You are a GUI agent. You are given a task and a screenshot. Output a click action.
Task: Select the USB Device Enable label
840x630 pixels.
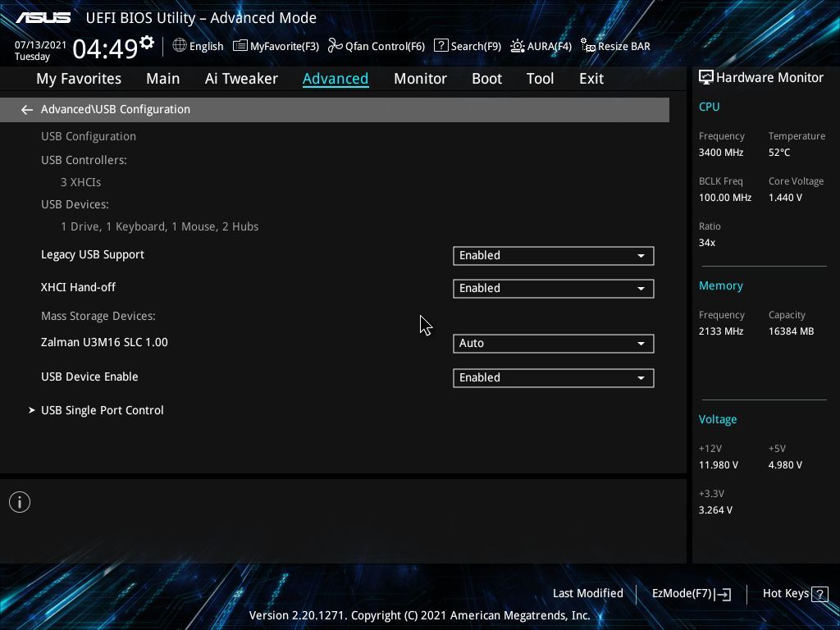tap(89, 377)
